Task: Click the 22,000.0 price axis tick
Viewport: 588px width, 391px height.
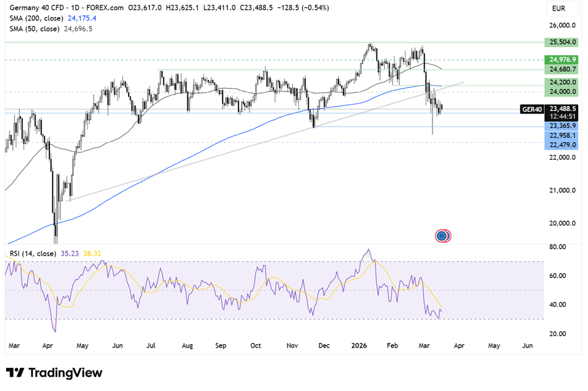Action: pos(562,157)
